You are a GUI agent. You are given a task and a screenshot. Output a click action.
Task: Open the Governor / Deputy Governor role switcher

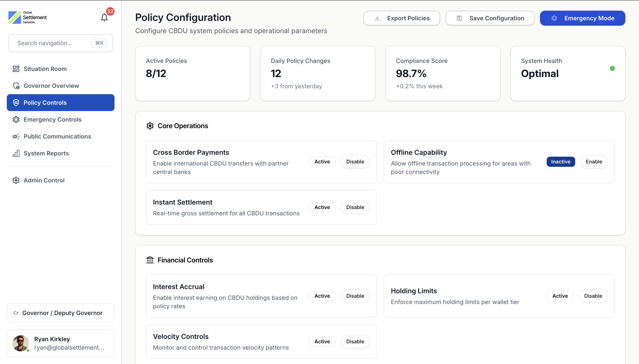[60, 313]
